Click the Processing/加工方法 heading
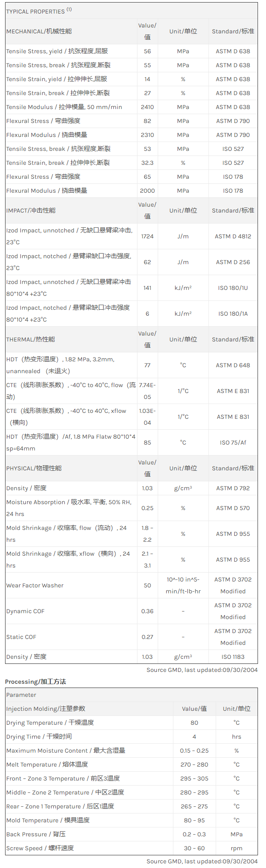This screenshot has height=868, width=266. point(36,682)
